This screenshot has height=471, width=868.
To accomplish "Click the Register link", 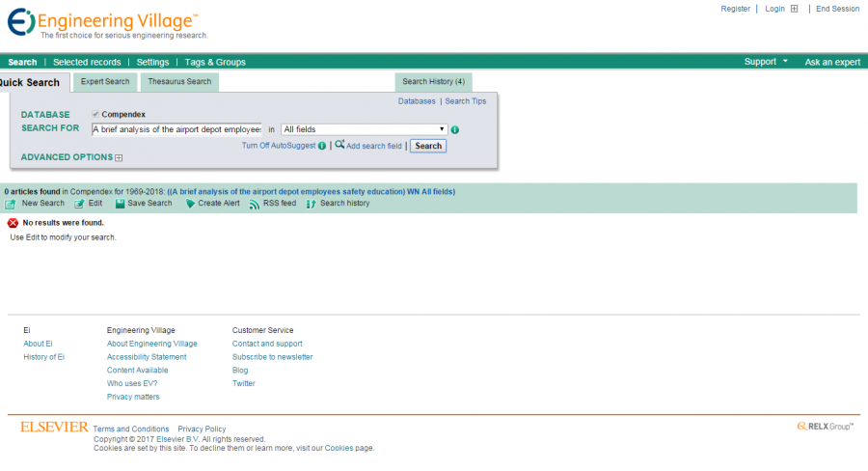I will point(735,9).
